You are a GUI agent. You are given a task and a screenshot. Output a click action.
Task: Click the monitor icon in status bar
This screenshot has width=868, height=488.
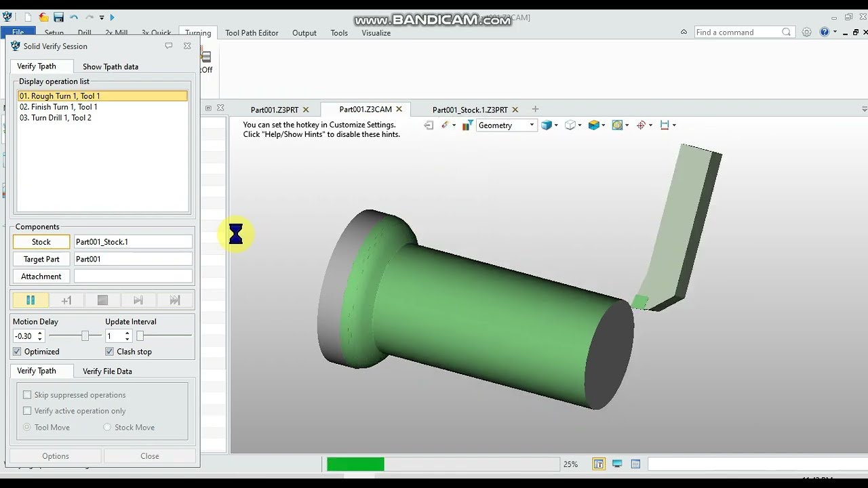[x=617, y=464]
